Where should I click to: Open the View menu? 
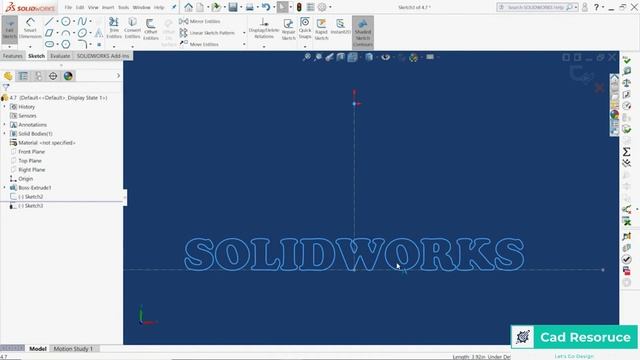pos(93,7)
